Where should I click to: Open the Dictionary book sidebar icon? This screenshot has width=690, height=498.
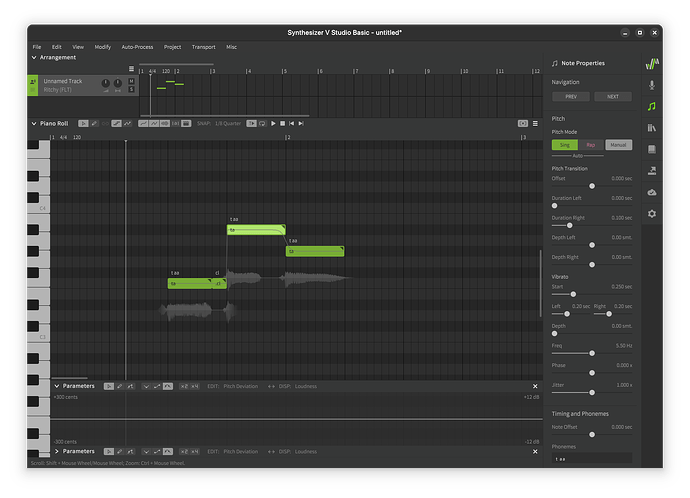point(652,149)
